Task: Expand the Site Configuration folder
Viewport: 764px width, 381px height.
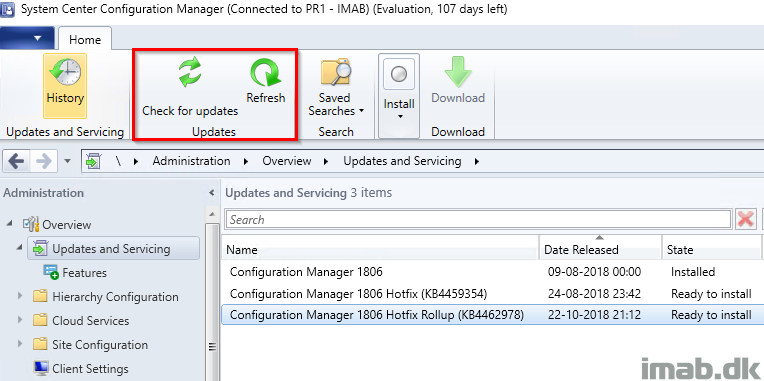Action: pos(20,343)
